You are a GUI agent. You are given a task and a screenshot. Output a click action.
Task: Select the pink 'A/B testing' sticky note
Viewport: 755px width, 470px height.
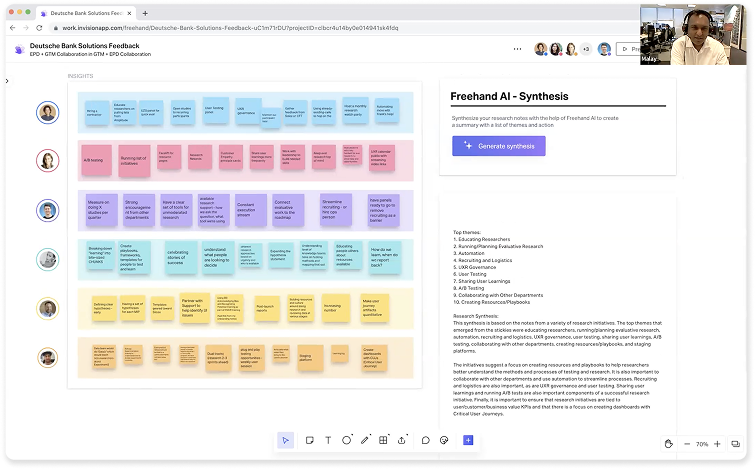[96, 160]
